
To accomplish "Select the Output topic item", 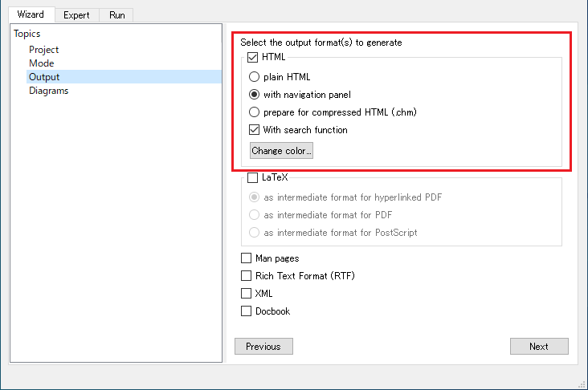I will [x=124, y=77].
